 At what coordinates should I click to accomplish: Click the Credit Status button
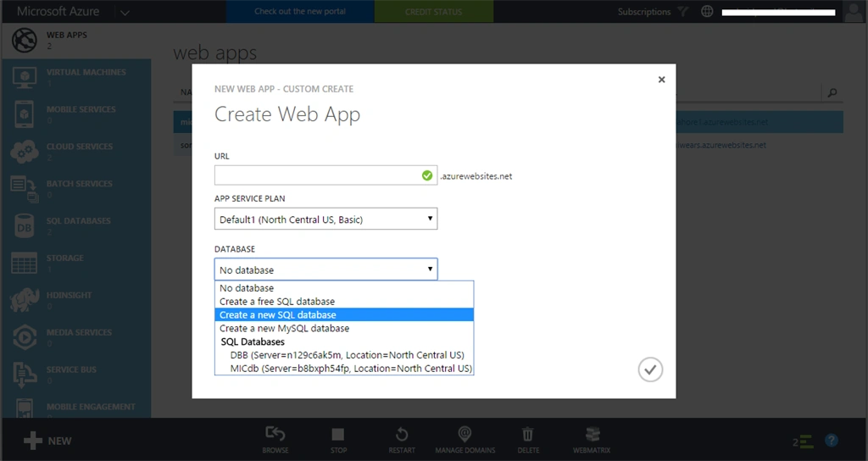coord(433,11)
